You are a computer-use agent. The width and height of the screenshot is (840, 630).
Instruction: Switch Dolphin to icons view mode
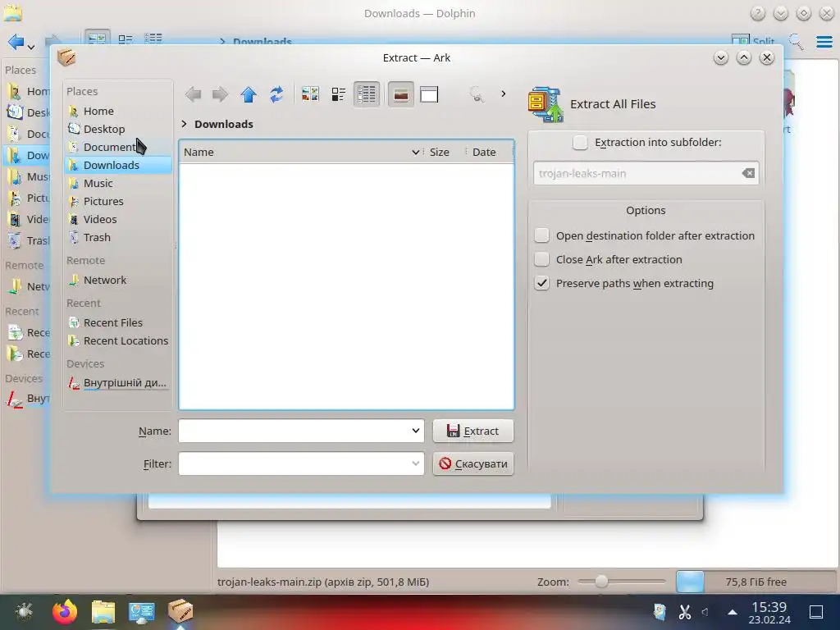[97, 39]
